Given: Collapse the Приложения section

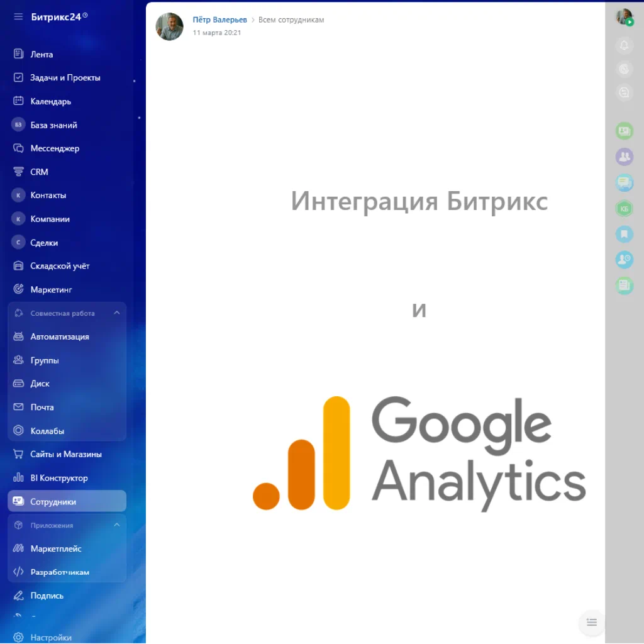Looking at the screenshot, I should click(x=116, y=525).
